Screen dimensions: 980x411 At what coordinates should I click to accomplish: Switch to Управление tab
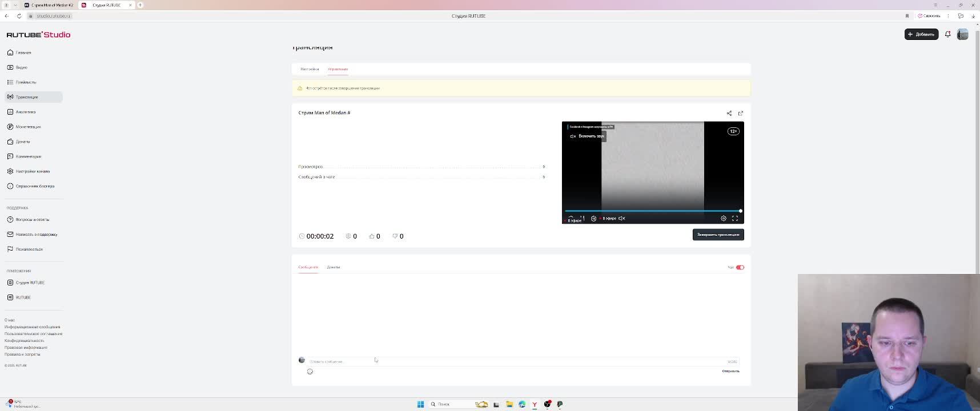click(338, 69)
